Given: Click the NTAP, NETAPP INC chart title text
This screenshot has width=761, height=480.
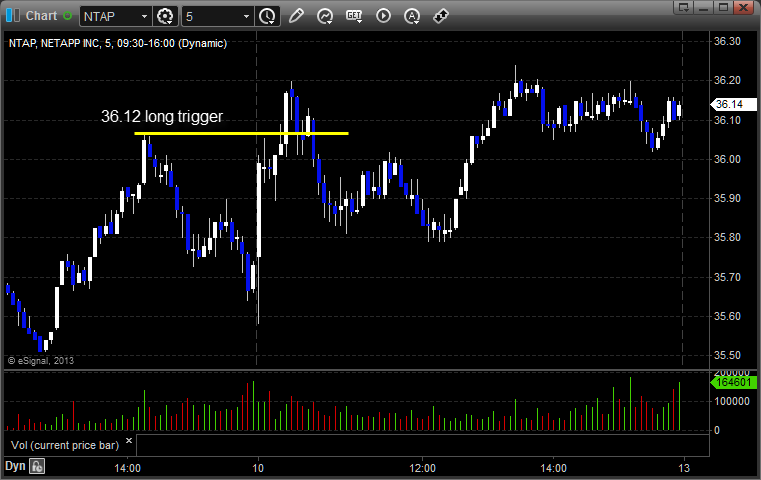Looking at the screenshot, I should [x=118, y=43].
